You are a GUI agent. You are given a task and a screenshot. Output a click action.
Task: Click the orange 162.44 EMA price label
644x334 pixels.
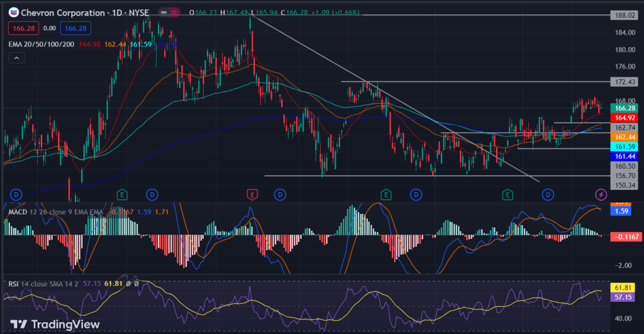(x=625, y=137)
